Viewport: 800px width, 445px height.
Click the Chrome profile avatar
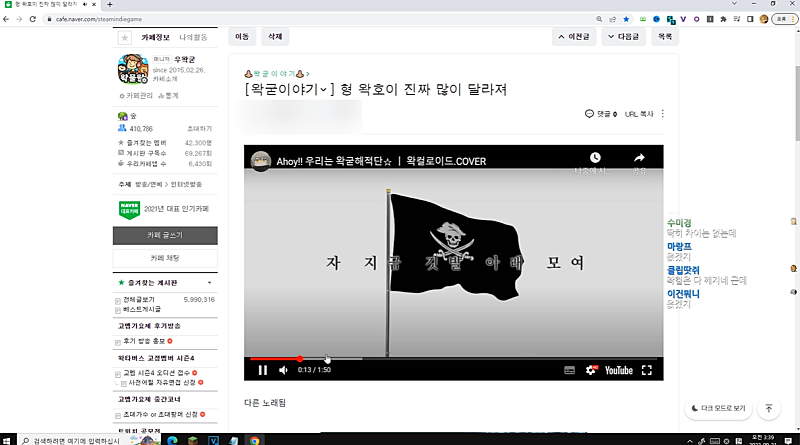click(x=764, y=19)
